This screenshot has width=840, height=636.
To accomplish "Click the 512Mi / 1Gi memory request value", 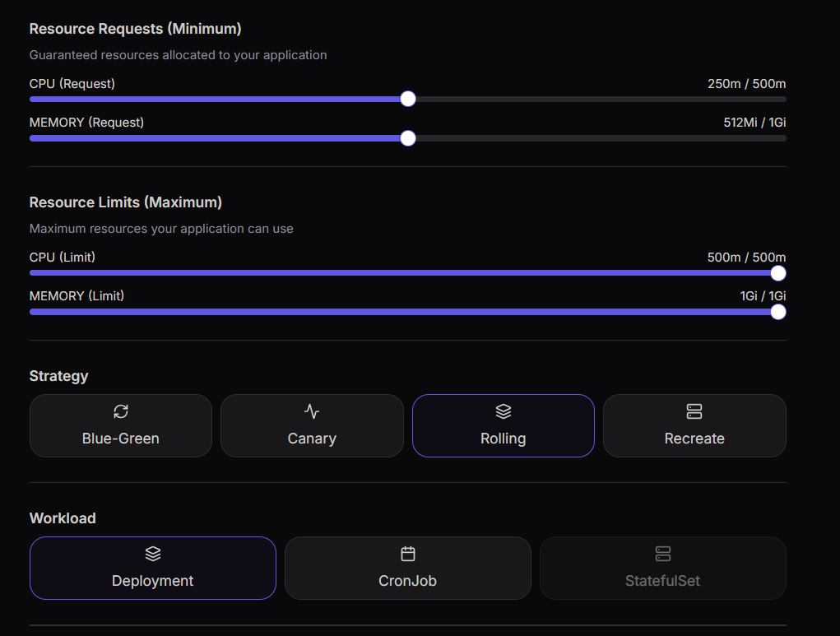I will (754, 123).
